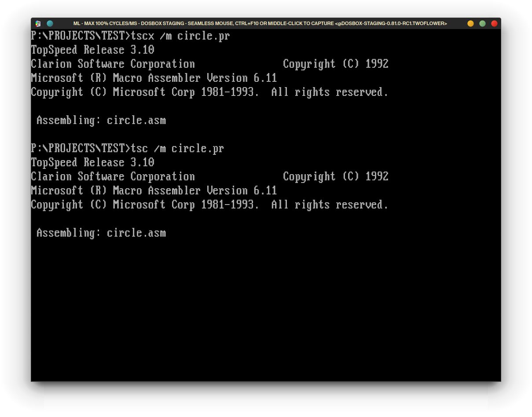Screen dimensions: 532x417
Task: Click 'All rights reserved.' in the tsc output
Action: pos(330,205)
